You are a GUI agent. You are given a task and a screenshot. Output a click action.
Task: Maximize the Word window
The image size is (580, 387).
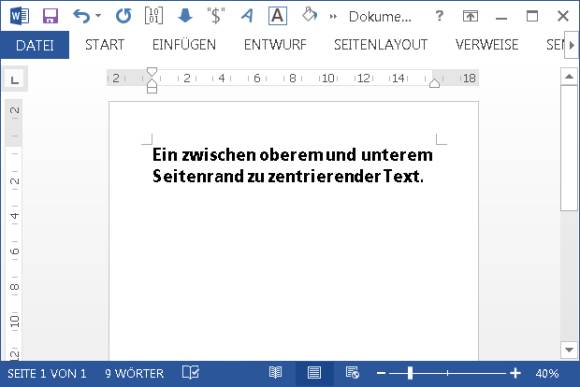click(x=532, y=16)
